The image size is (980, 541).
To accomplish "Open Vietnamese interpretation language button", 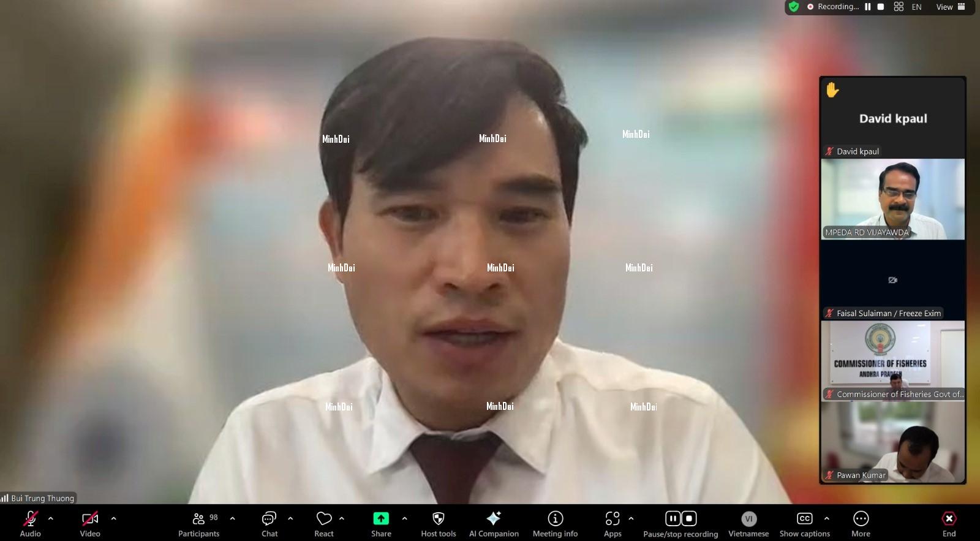I will [748, 524].
